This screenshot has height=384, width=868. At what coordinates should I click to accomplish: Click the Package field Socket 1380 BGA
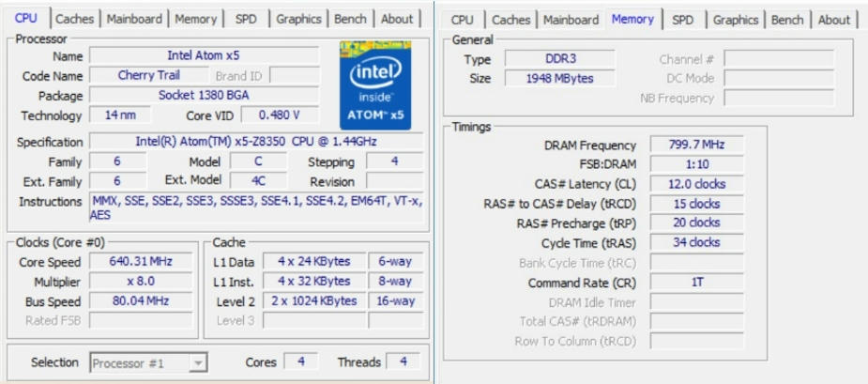(x=204, y=96)
